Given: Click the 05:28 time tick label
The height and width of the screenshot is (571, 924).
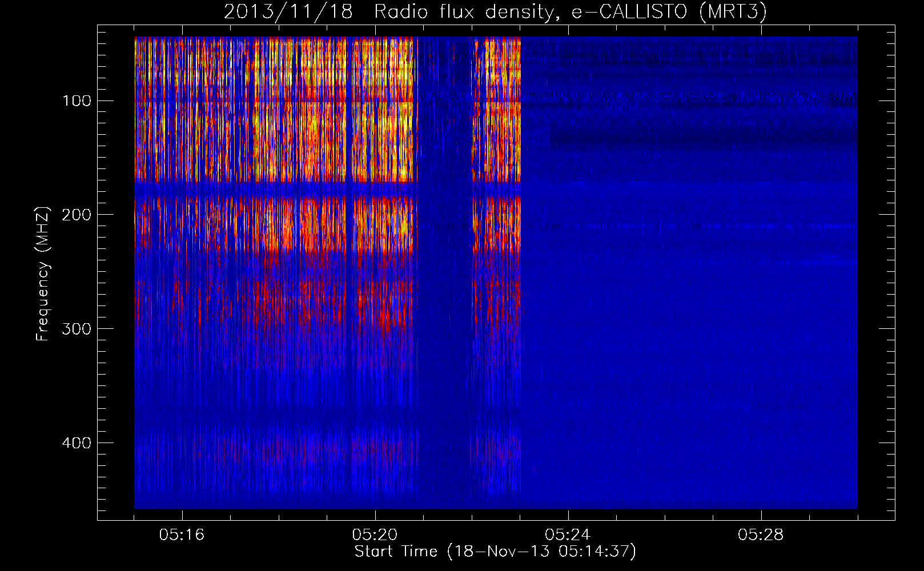Looking at the screenshot, I should click(x=761, y=534).
